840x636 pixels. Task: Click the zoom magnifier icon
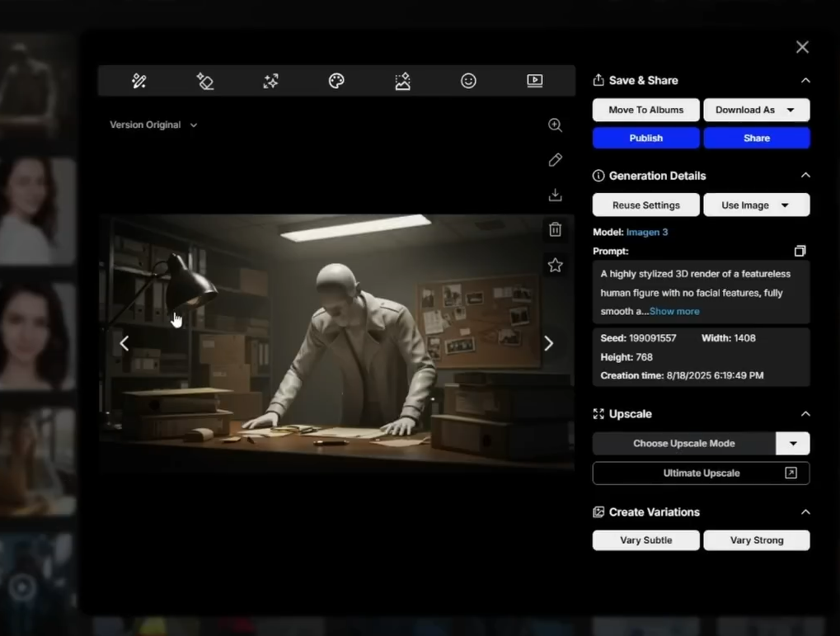[555, 125]
